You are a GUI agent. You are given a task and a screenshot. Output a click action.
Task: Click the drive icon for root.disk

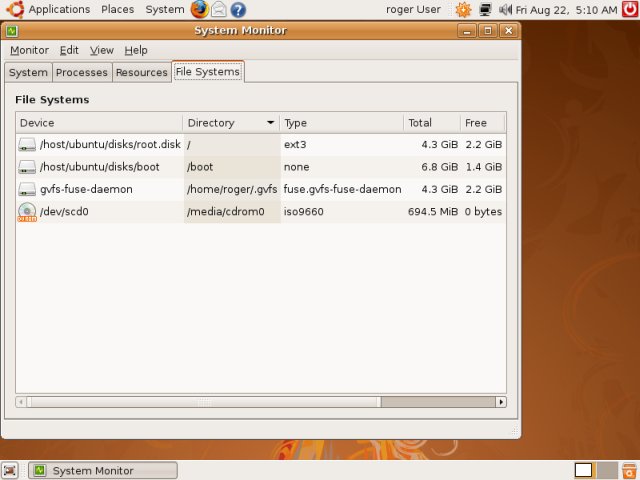27,144
